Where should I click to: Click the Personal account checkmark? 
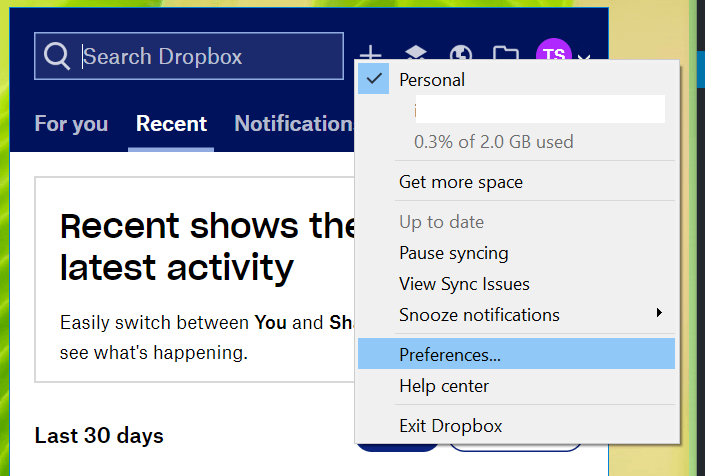tap(374, 79)
